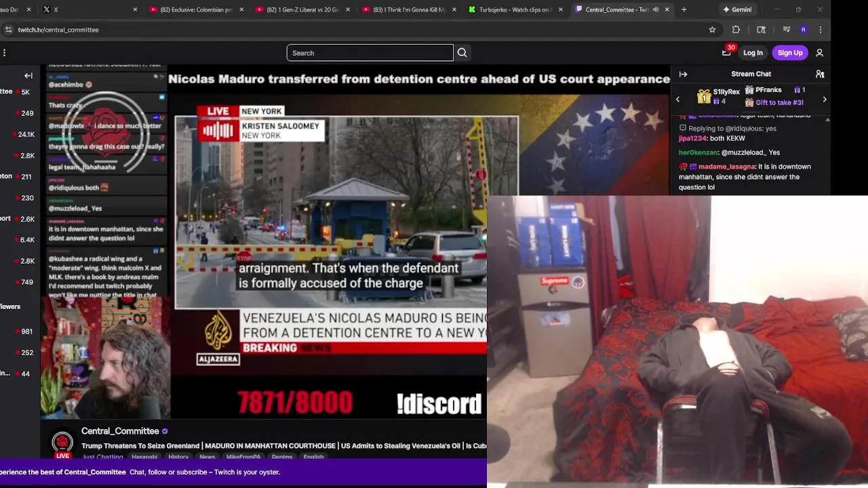
Task: Click S1llyRex gold gift box icon
Action: coord(704,97)
